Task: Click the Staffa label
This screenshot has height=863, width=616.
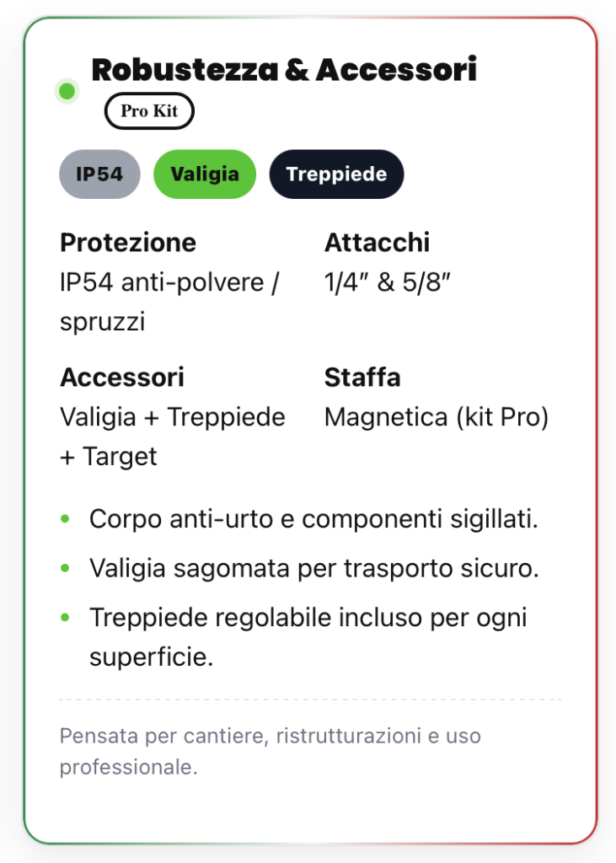Action: coord(362,377)
